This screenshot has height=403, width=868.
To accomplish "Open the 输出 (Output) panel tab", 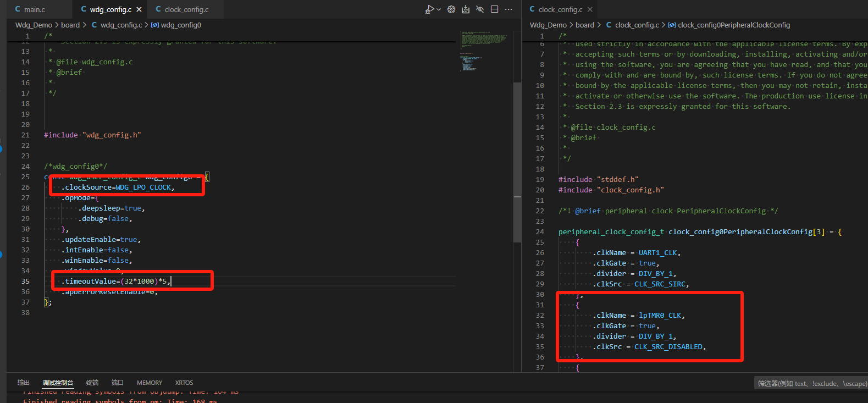I will pyautogui.click(x=24, y=383).
